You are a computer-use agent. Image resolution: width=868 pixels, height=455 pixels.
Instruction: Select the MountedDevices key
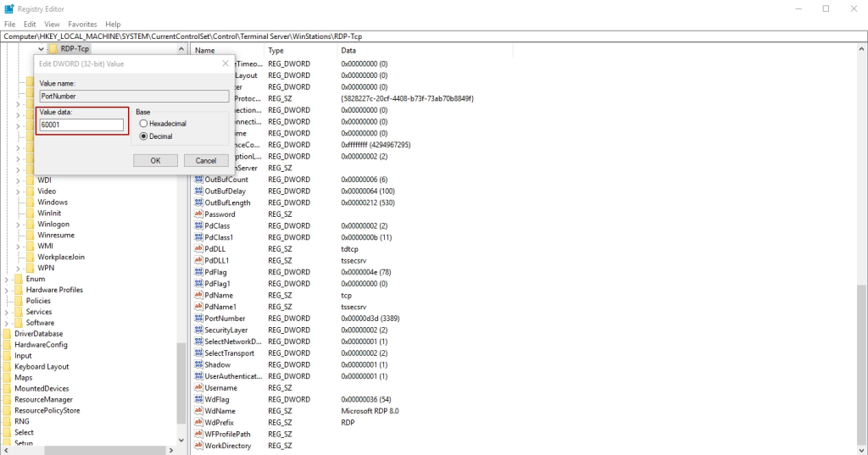(42, 389)
